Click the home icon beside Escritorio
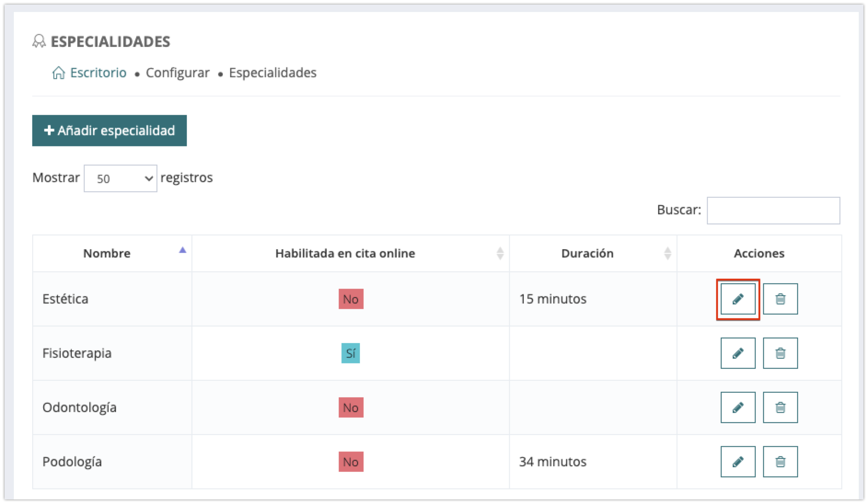Viewport: 868px width, 504px height. [58, 73]
